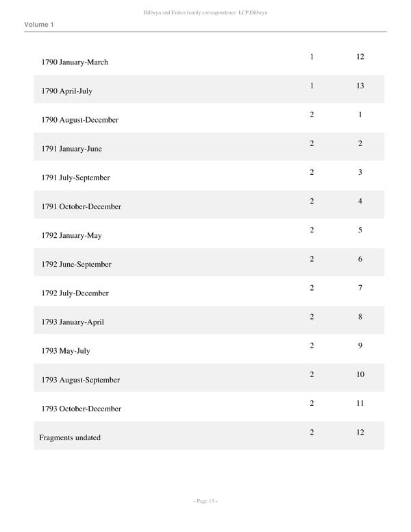This screenshot has height=532, width=411.
Task: Select the "Fragments undated" entry
Action: pyautogui.click(x=70, y=437)
